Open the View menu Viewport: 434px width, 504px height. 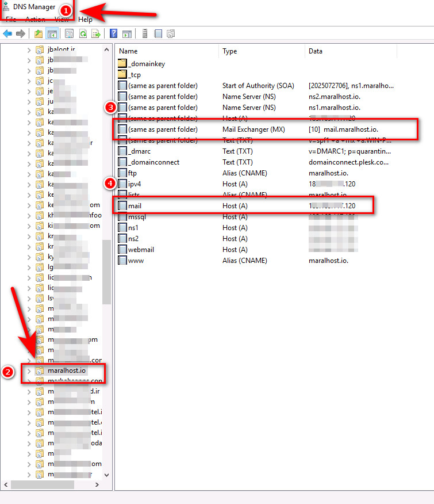click(62, 20)
